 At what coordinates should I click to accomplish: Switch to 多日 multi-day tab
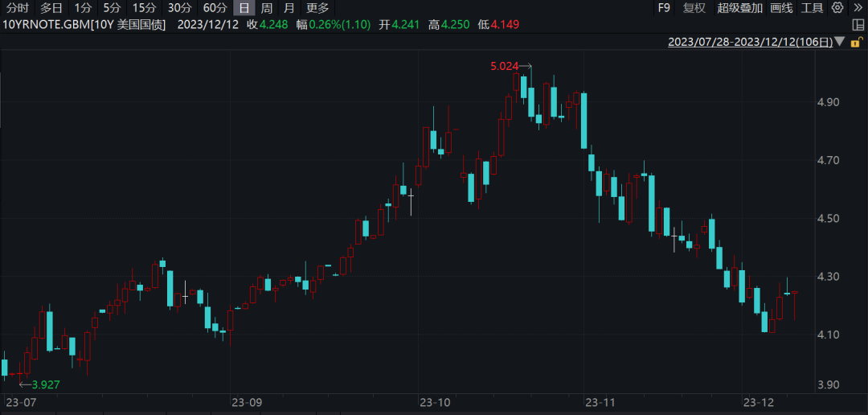[x=51, y=8]
